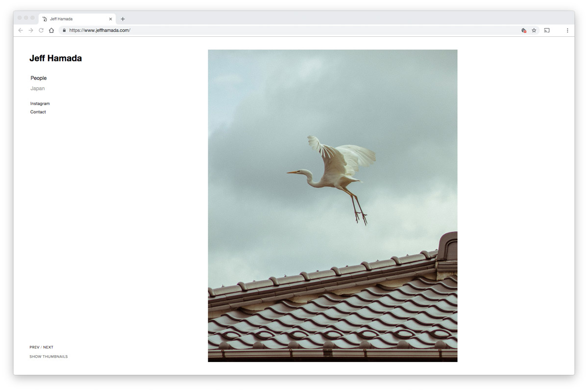Visit the Instagram link

[40, 104]
